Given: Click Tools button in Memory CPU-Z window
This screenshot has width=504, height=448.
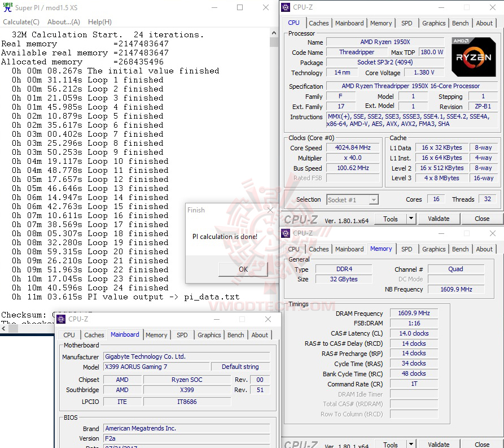Looking at the screenshot, I should click(391, 444).
